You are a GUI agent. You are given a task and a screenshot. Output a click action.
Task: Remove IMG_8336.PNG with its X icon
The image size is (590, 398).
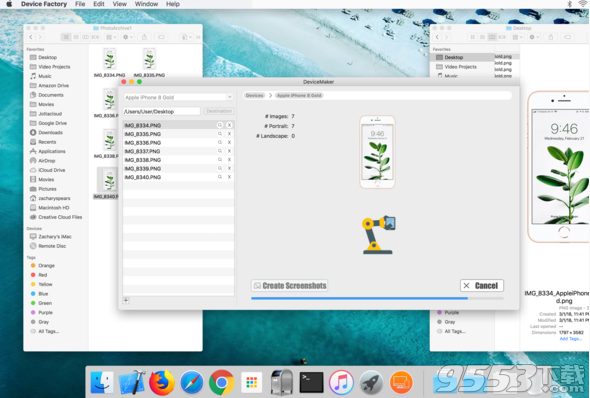tap(229, 142)
